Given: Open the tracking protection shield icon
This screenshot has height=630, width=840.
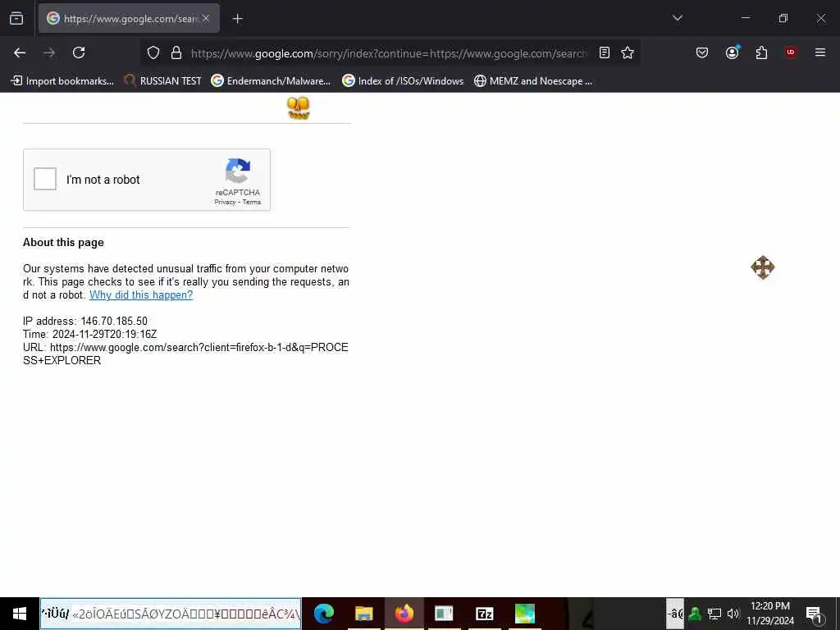Looking at the screenshot, I should 153,52.
